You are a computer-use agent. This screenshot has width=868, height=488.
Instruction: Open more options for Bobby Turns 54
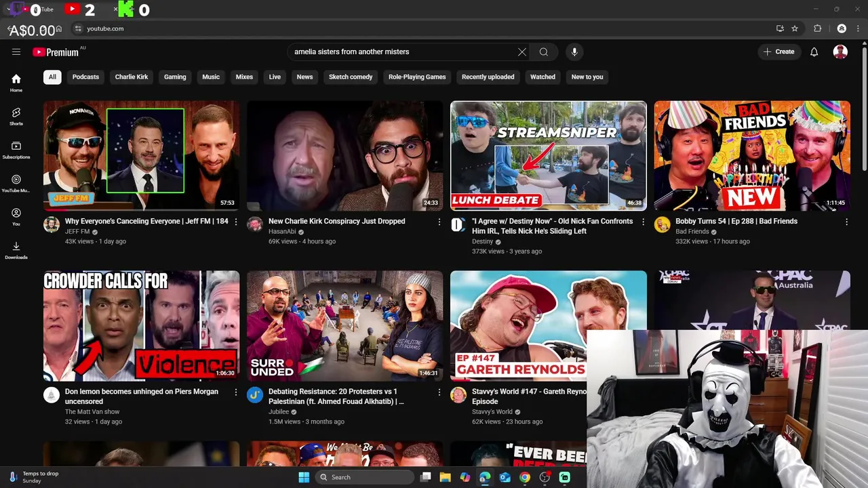coord(846,222)
